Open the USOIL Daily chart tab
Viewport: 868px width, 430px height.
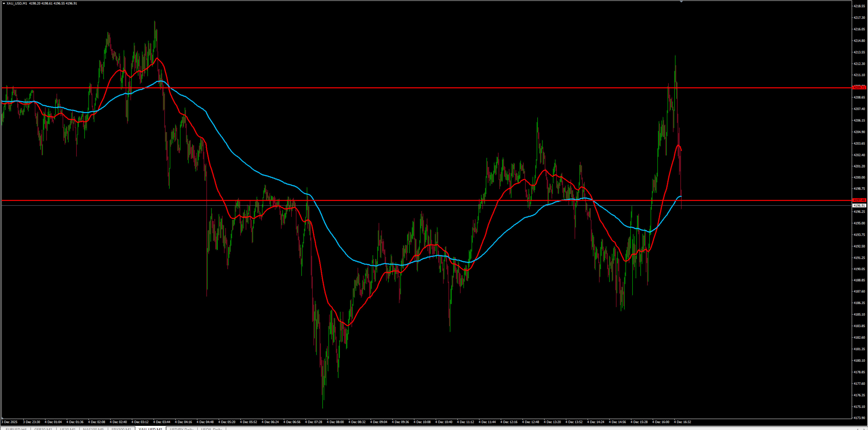211,429
